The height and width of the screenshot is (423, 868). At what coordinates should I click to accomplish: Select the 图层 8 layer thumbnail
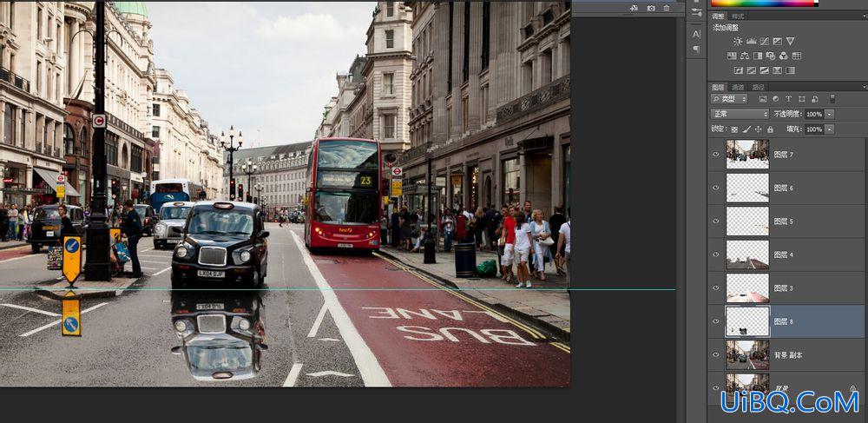[747, 321]
